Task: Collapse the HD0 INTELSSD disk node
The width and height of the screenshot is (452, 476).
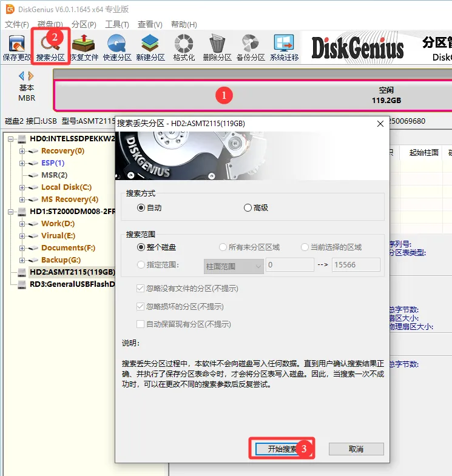Action: 11,139
